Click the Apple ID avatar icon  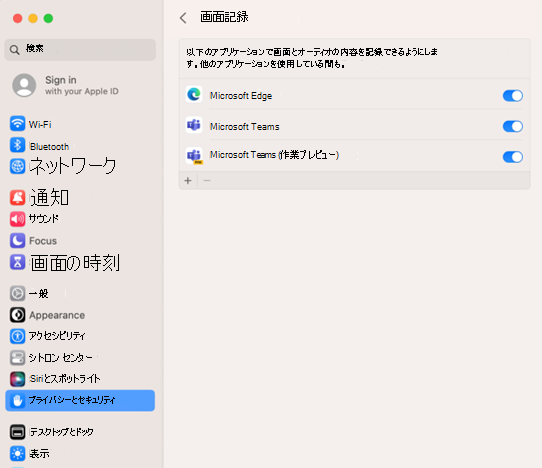click(x=24, y=85)
